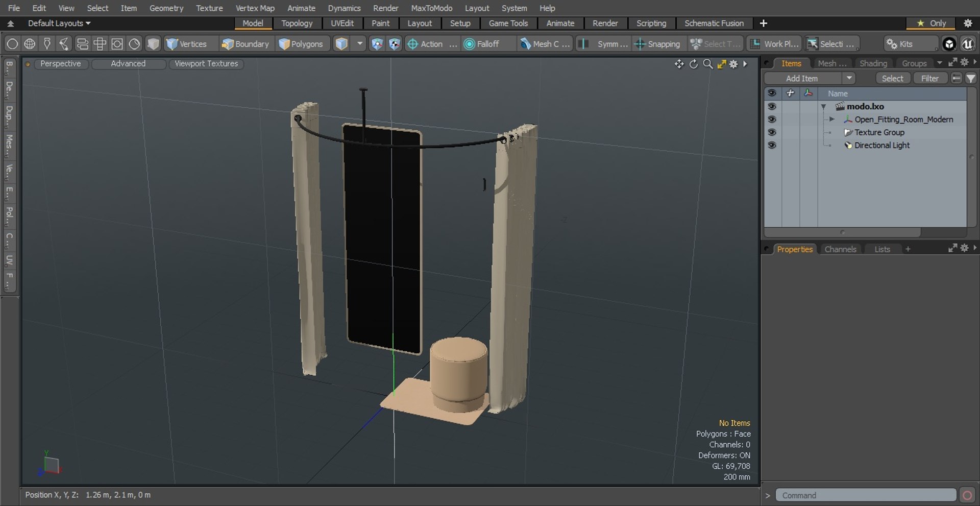Open dropdown arrow next to Items cube icon
Image resolution: width=980 pixels, height=506 pixels.
(360, 44)
